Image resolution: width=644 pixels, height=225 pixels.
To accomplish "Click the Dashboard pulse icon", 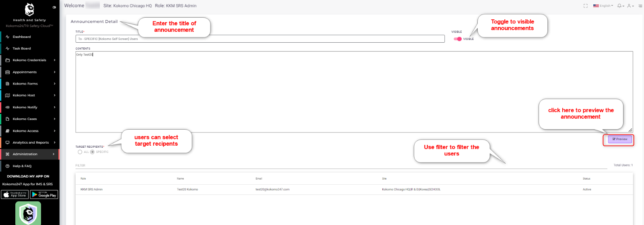I will [x=7, y=37].
